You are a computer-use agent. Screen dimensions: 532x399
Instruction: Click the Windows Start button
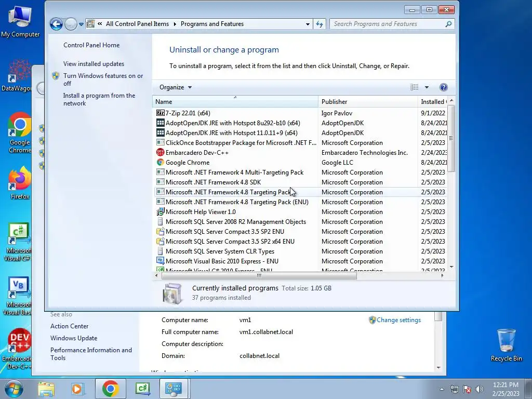[x=14, y=389]
